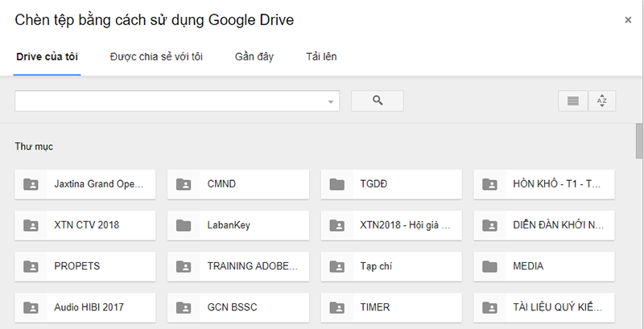The image size is (644, 329).
Task: Click shared folder icon of DIỄN ĐÀN KHỞI N...
Action: (489, 225)
